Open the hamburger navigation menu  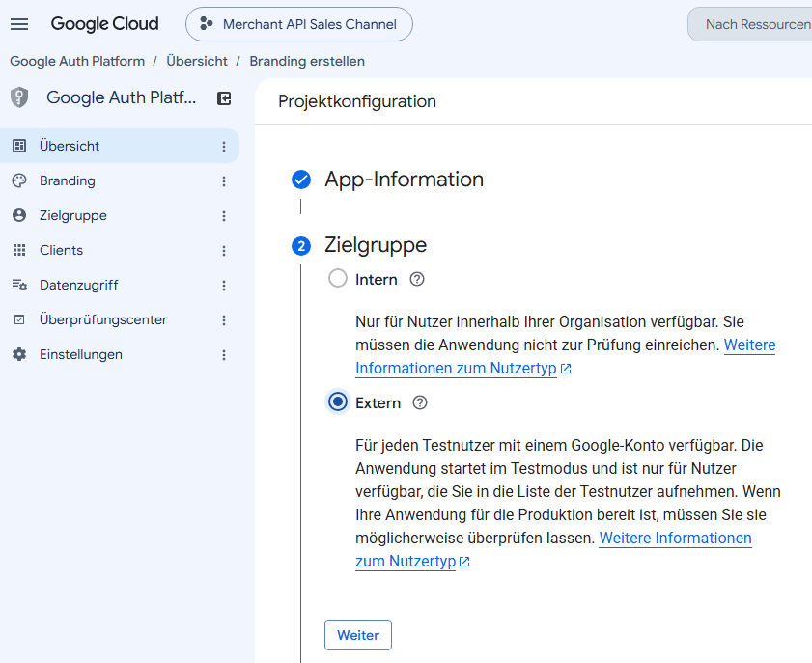19,24
